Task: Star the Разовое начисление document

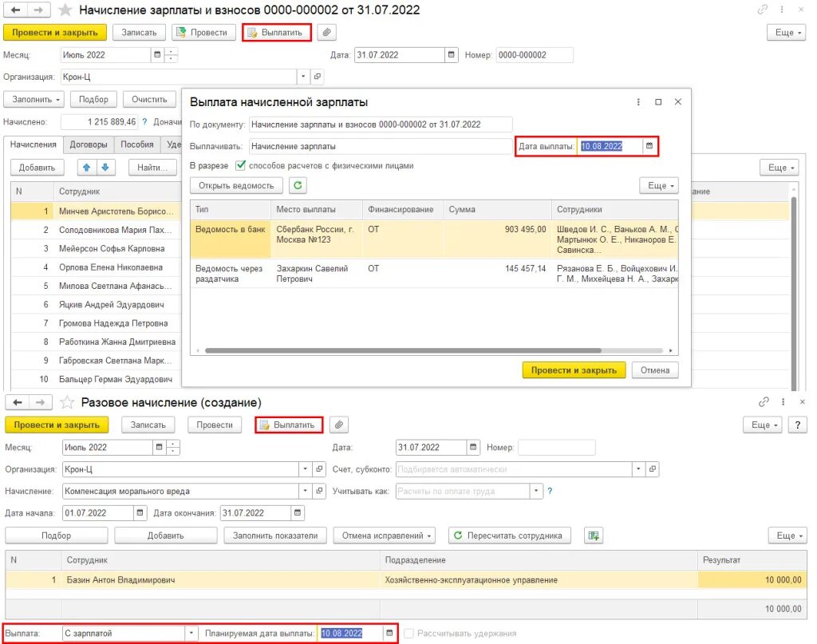Action: pyautogui.click(x=67, y=402)
